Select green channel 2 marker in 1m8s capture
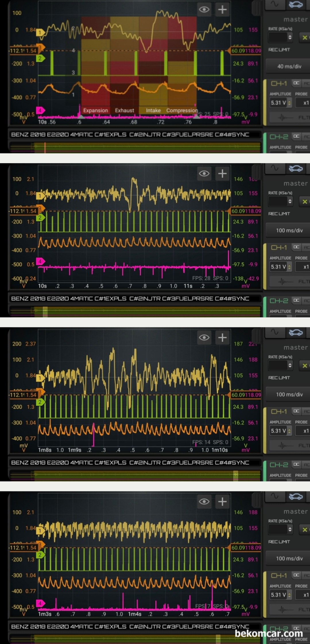This screenshot has height=644, width=310. click(x=40, y=402)
